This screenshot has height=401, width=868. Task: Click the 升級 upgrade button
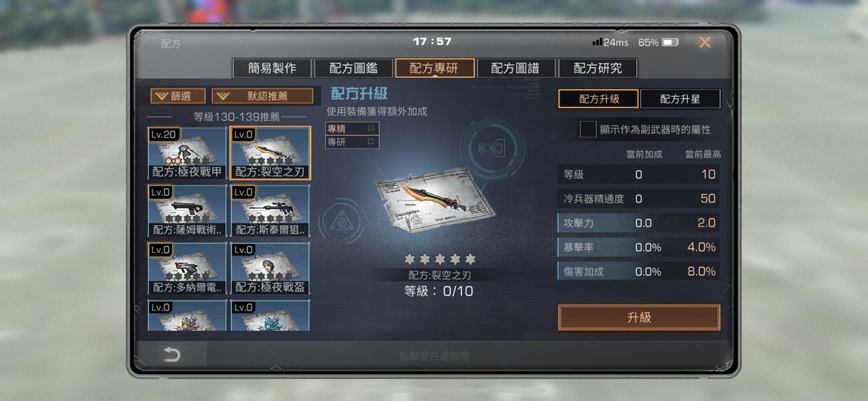point(639,317)
